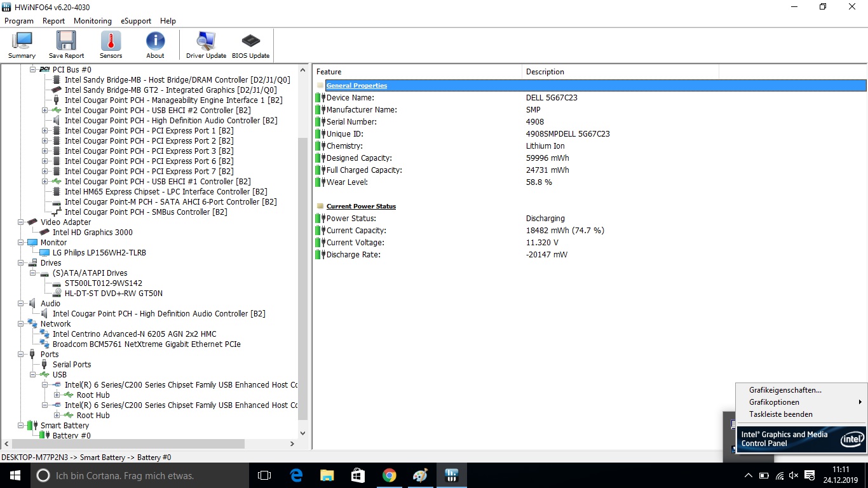This screenshot has height=488, width=868.
Task: Click the Wear Level battery icon
Action: click(320, 182)
